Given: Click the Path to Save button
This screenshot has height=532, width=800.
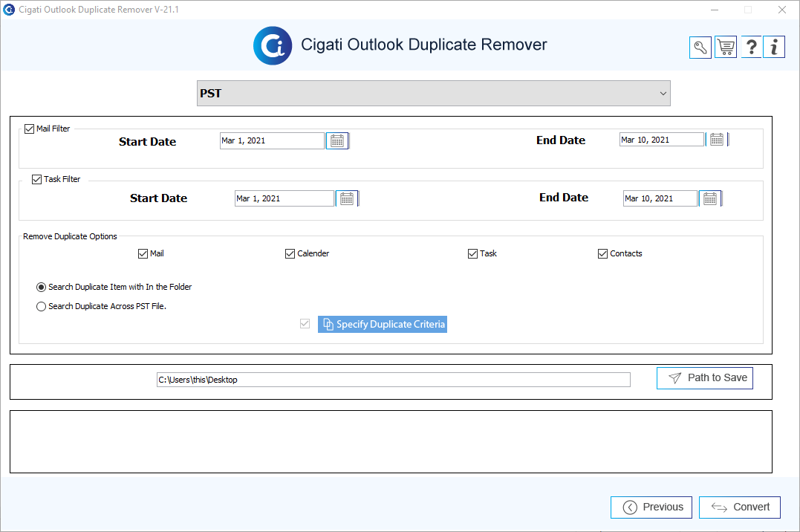Looking at the screenshot, I should 705,378.
